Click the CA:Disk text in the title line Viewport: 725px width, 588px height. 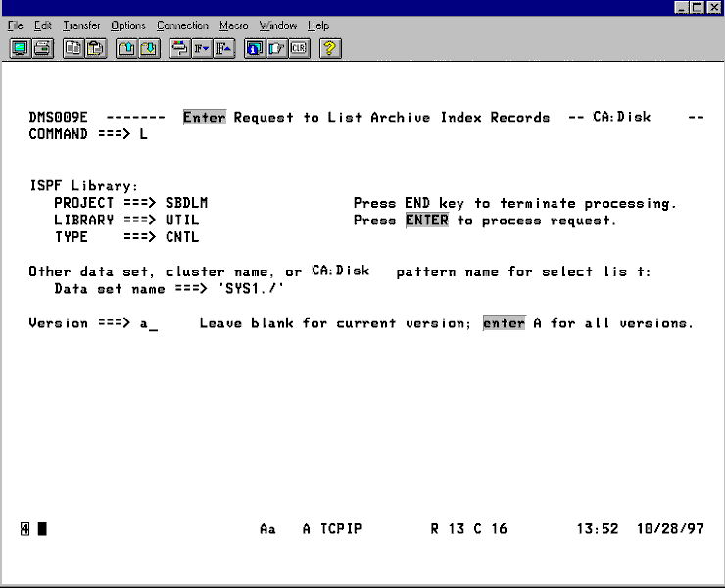point(622,117)
